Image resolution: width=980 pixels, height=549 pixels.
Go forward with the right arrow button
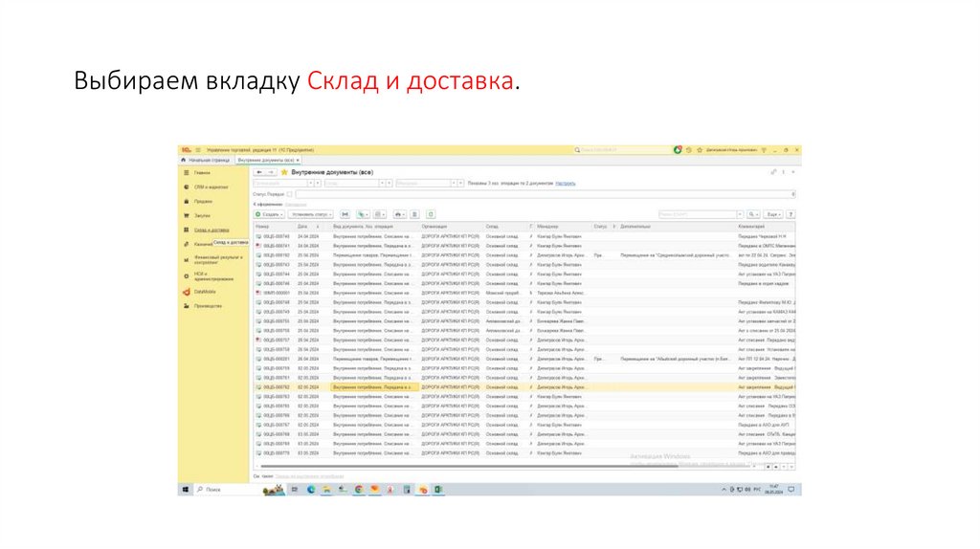coord(271,172)
